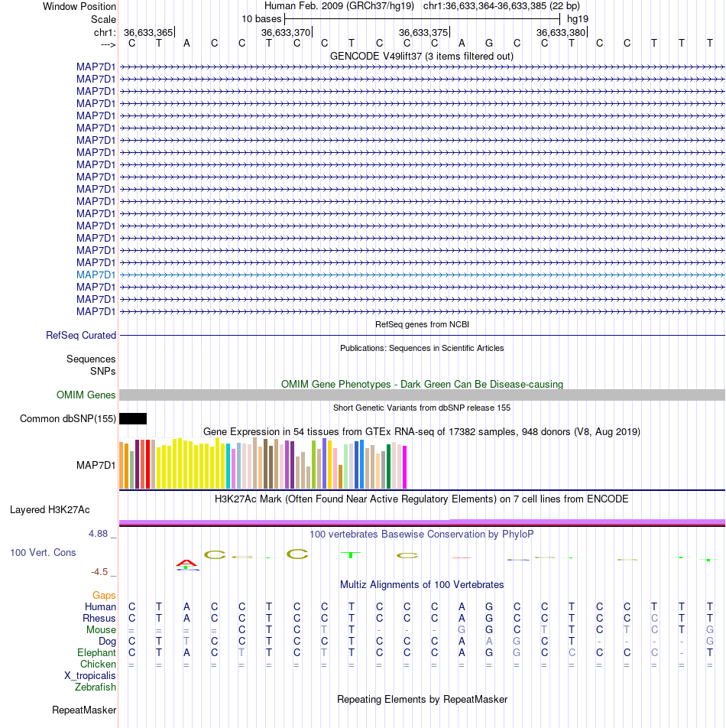Click the '100 Vert. Cons' track label

pyautogui.click(x=43, y=552)
